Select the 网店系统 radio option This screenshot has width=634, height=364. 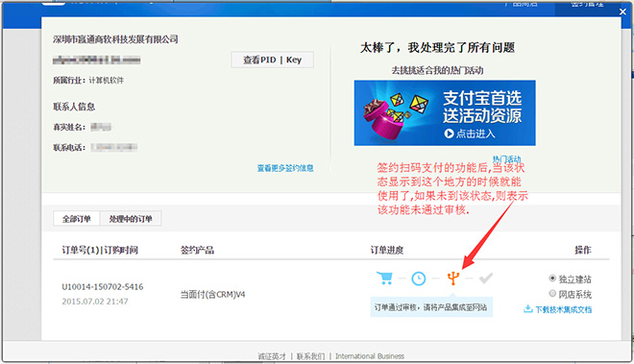(552, 293)
